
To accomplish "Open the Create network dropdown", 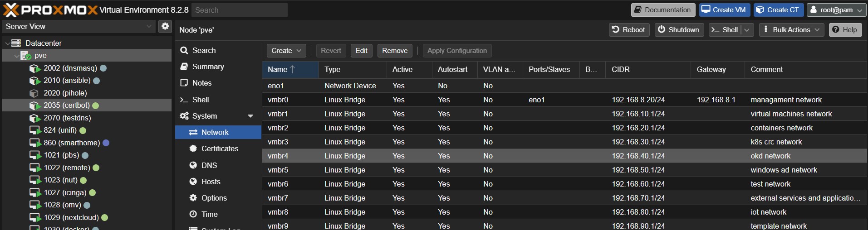I will [286, 51].
